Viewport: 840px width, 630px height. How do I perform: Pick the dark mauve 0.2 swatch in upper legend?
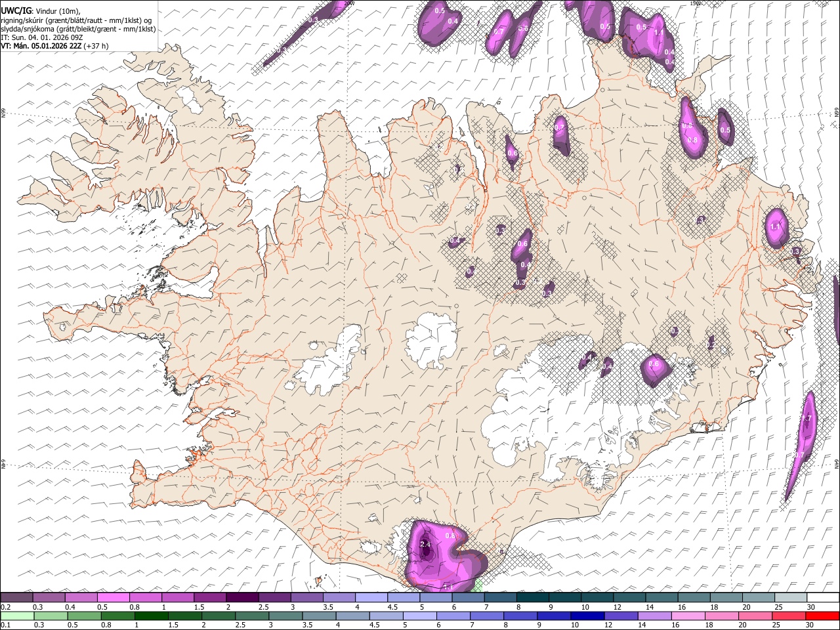click(17, 598)
